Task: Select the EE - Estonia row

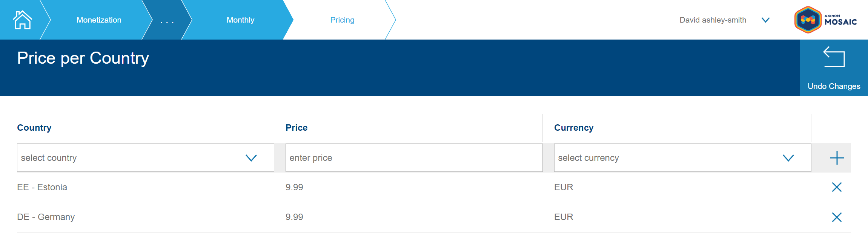Action: (42, 187)
